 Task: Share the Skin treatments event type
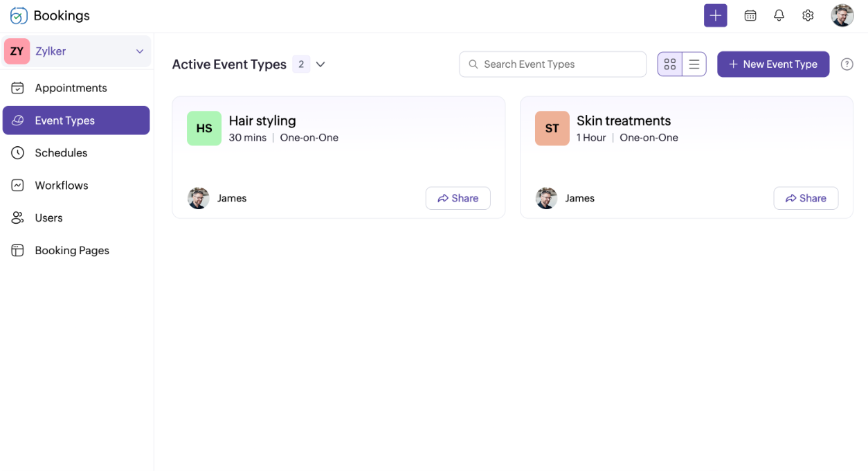(806, 198)
